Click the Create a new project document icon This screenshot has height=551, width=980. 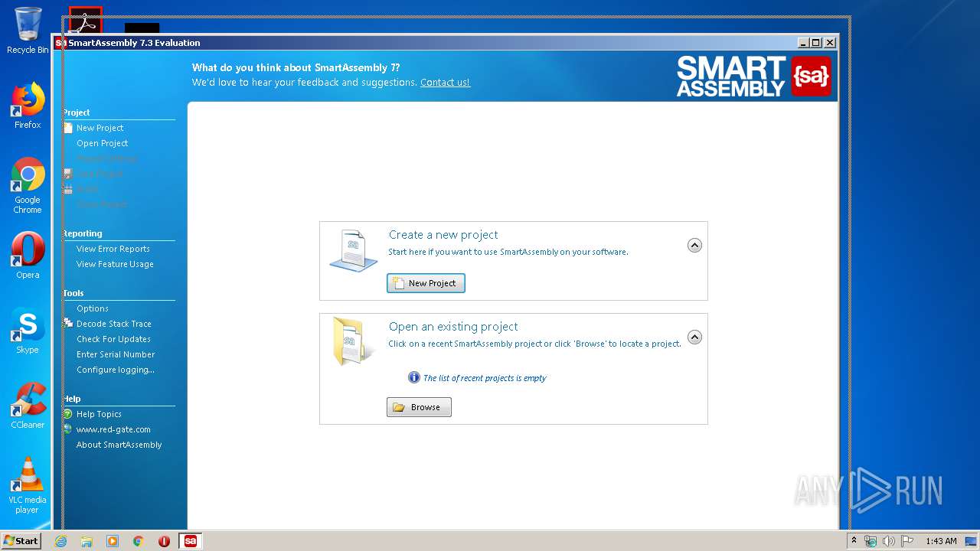click(x=354, y=250)
